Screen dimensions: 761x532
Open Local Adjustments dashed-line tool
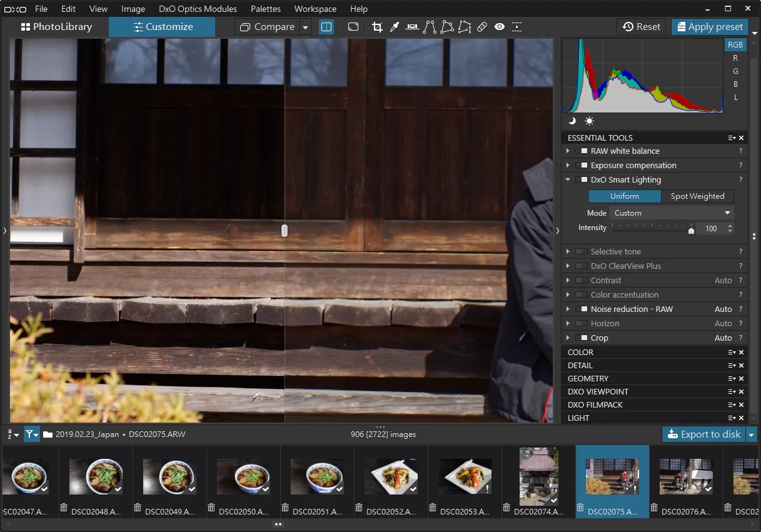pyautogui.click(x=517, y=27)
